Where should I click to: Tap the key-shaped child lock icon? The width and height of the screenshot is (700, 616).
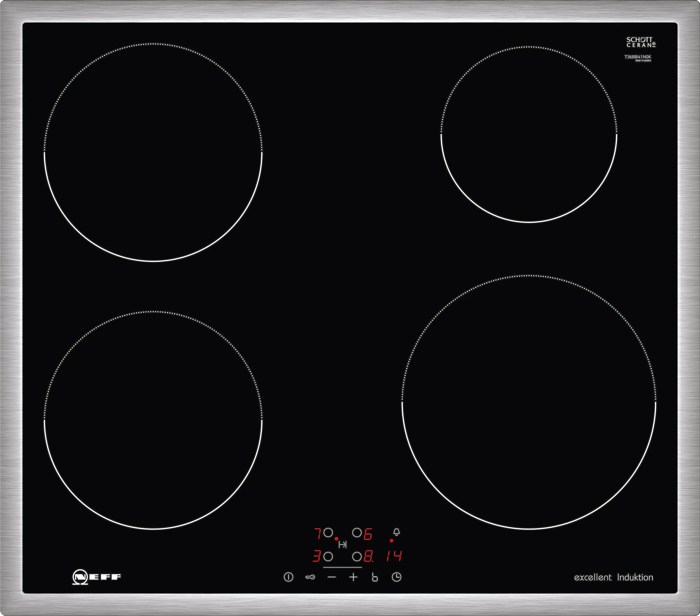click(310, 577)
